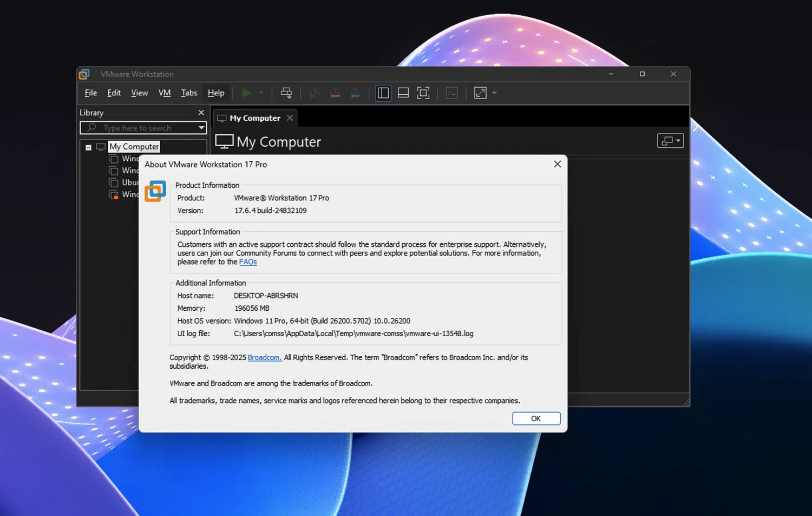Open the Broadcom copyright link

click(x=264, y=358)
